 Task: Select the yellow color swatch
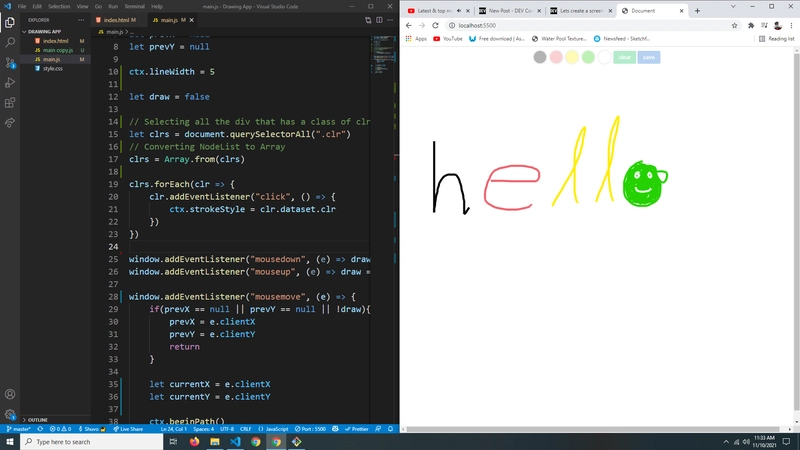tap(572, 57)
